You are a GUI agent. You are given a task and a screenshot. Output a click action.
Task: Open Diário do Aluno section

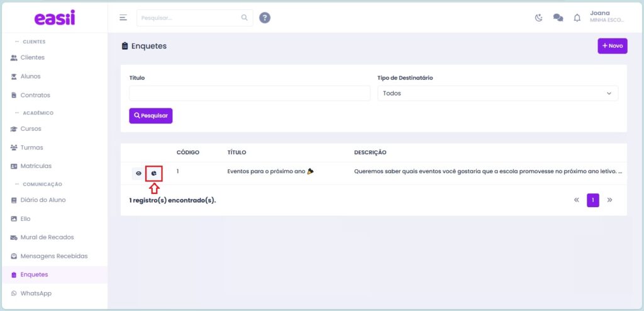(x=43, y=200)
